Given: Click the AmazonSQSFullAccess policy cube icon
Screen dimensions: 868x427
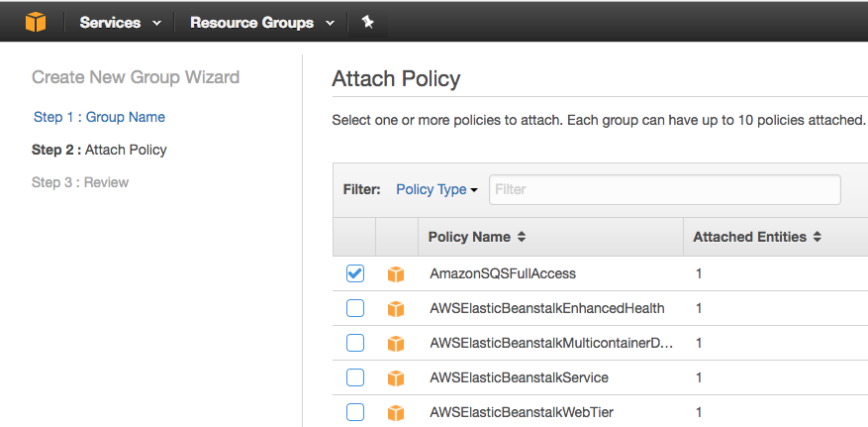Looking at the screenshot, I should coord(396,274).
